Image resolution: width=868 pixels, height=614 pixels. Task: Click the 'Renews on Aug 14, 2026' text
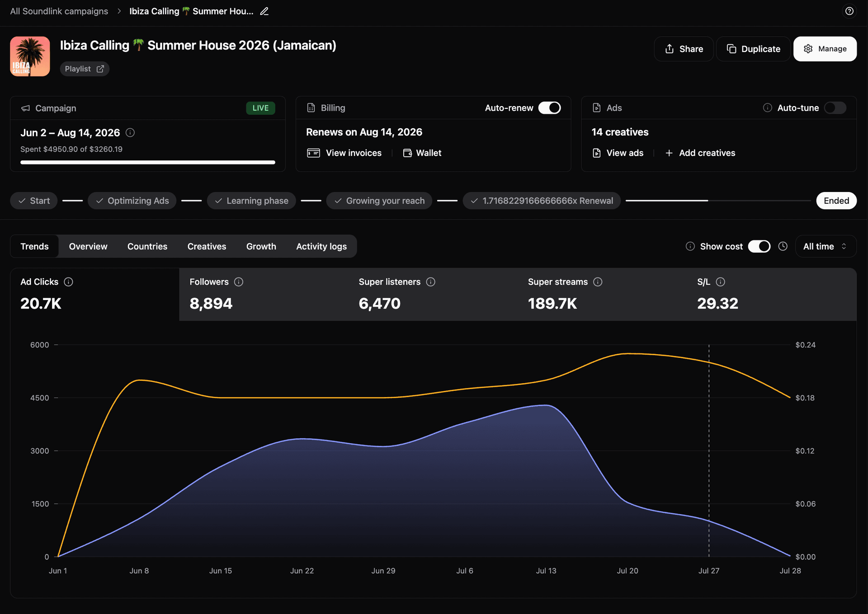click(364, 132)
